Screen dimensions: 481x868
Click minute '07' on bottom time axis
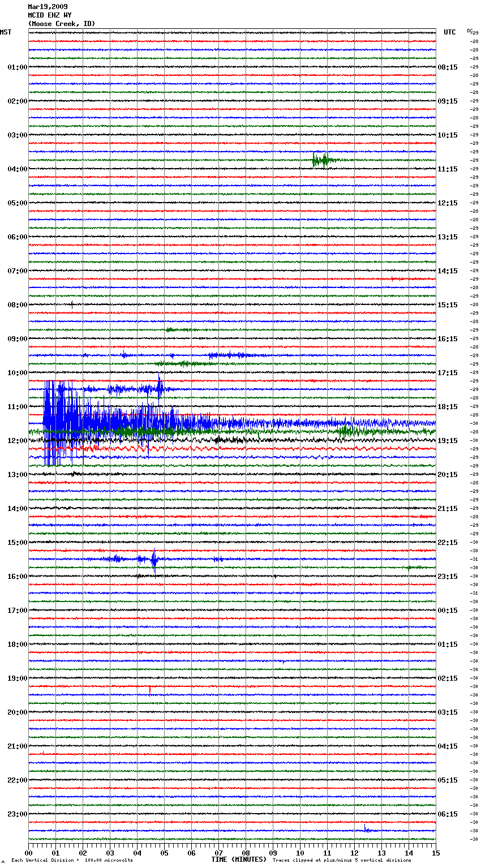click(x=218, y=853)
